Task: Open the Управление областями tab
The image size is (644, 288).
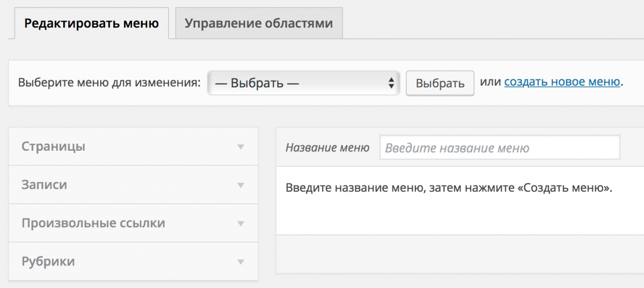Action: pyautogui.click(x=259, y=24)
